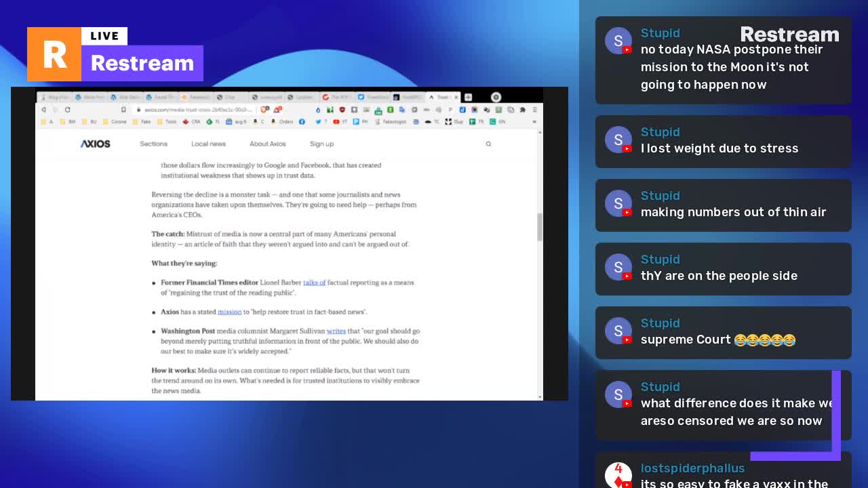The image size is (868, 488).
Task: Open the Sections menu on Axios
Action: (153, 144)
